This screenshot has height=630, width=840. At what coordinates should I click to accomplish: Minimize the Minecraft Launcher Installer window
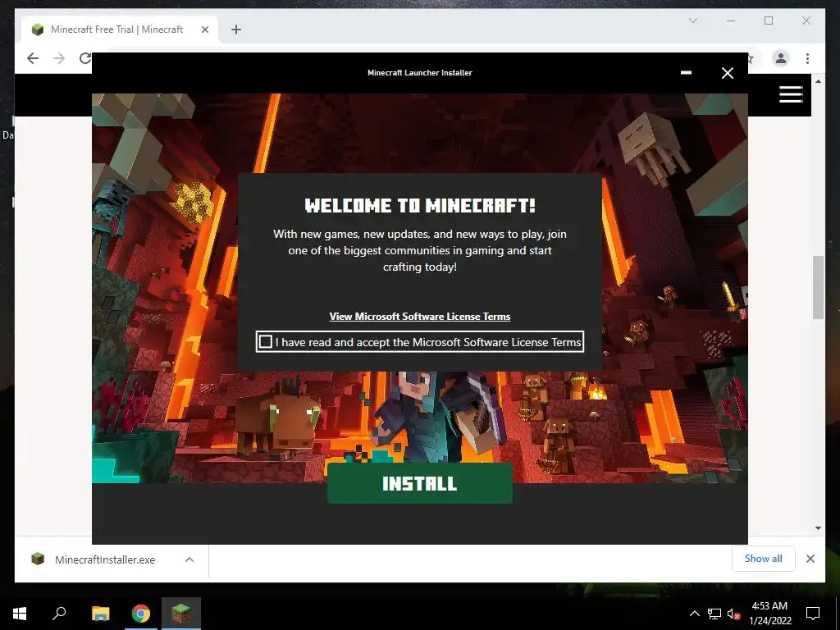pyautogui.click(x=686, y=73)
